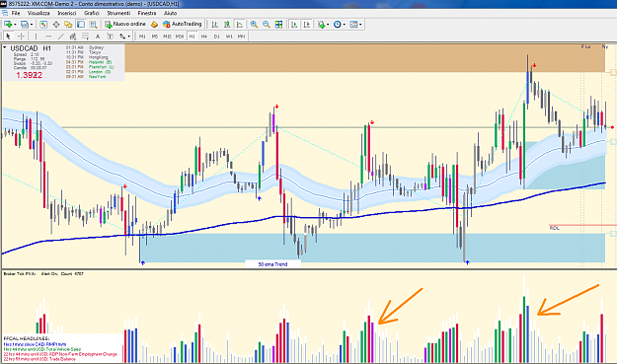
Task: Select the arrows drawing tool
Action: click(x=122, y=36)
